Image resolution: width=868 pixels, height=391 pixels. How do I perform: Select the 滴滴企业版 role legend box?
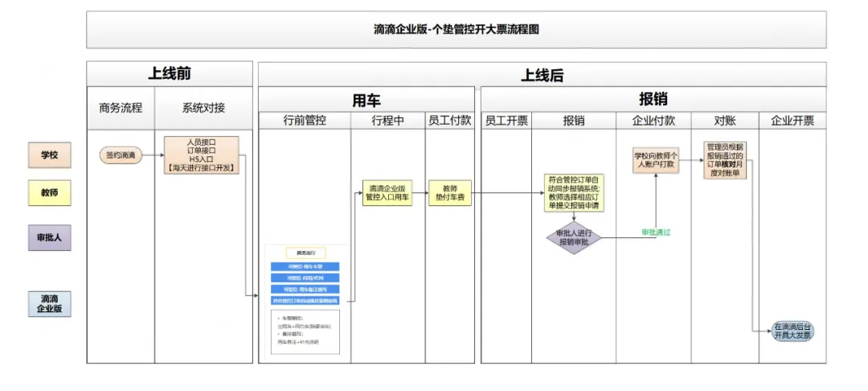click(50, 304)
